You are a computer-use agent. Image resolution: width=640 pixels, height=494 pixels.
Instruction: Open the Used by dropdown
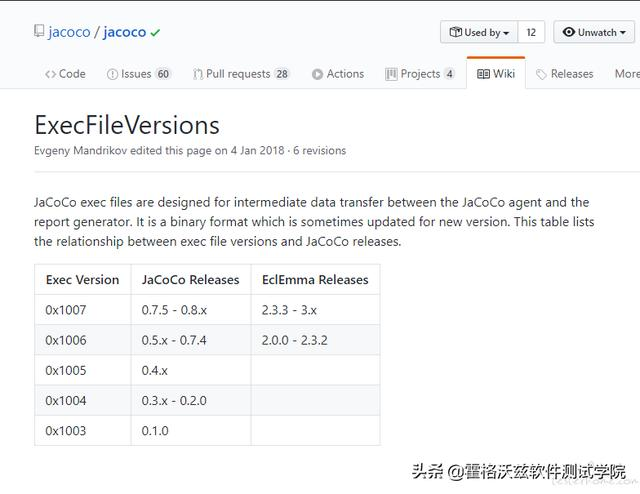(x=479, y=32)
